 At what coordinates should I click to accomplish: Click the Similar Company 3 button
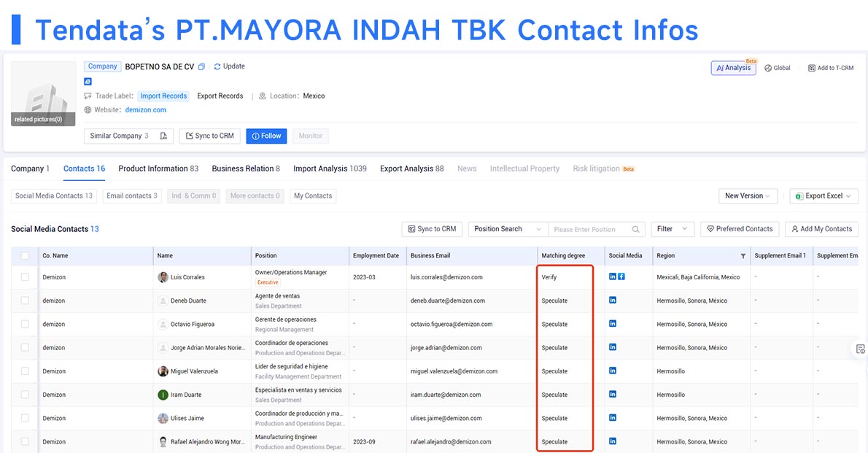(x=128, y=136)
